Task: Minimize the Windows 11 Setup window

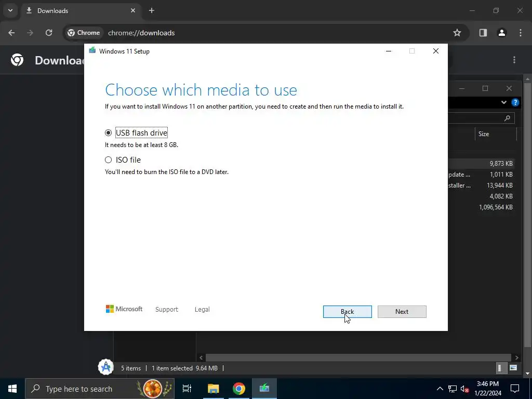Action: (x=389, y=51)
